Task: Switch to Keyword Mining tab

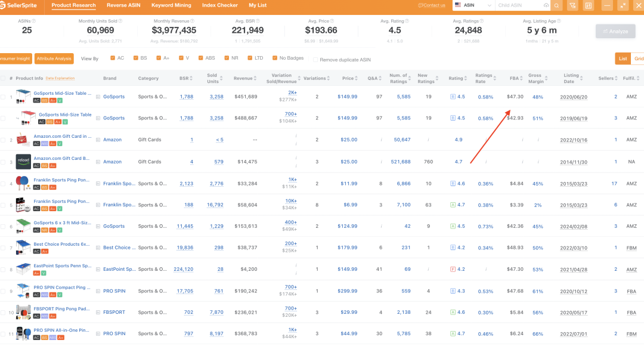Action: pos(171,5)
